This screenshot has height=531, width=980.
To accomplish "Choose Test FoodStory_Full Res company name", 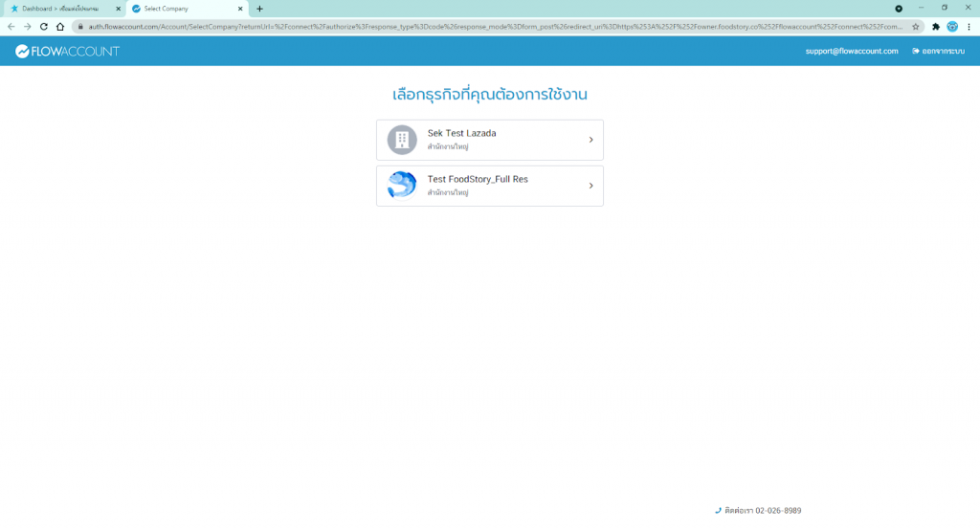I will tap(478, 179).
